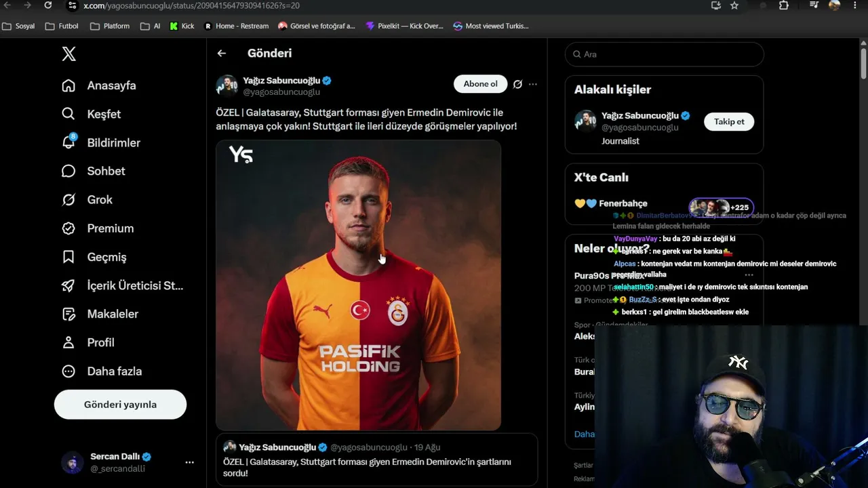Open Chrome profile avatar
The width and height of the screenshot is (868, 488).
point(835,5)
